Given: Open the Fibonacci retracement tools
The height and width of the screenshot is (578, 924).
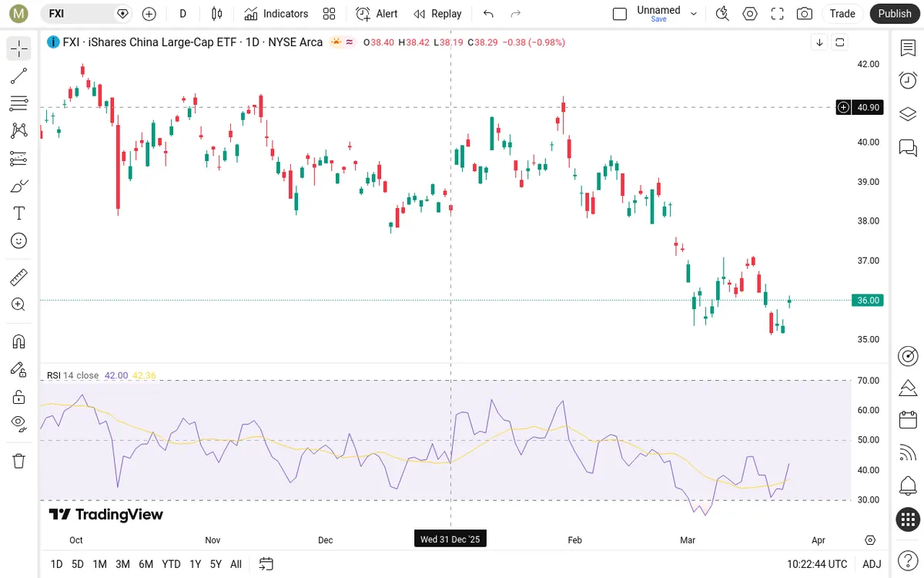Looking at the screenshot, I should click(x=19, y=103).
